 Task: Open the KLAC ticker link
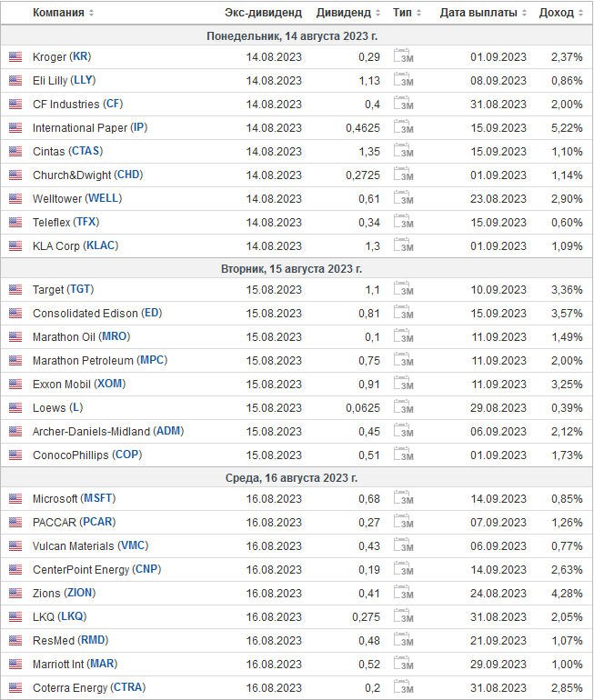101,245
